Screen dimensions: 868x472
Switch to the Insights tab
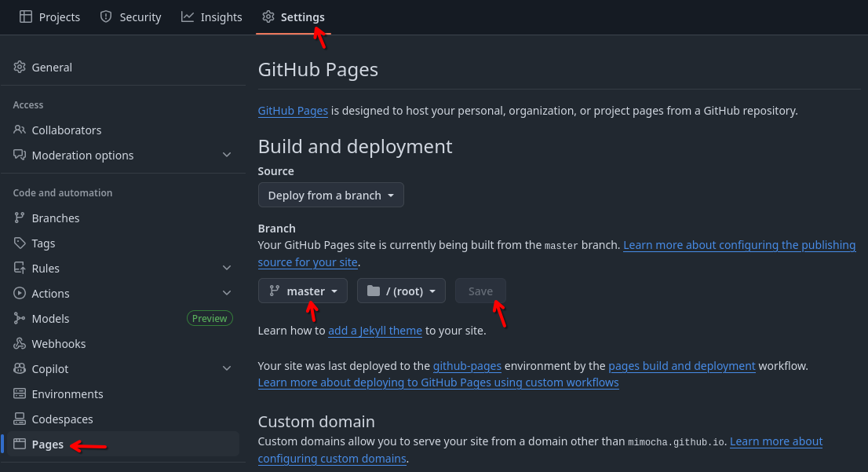pos(212,17)
